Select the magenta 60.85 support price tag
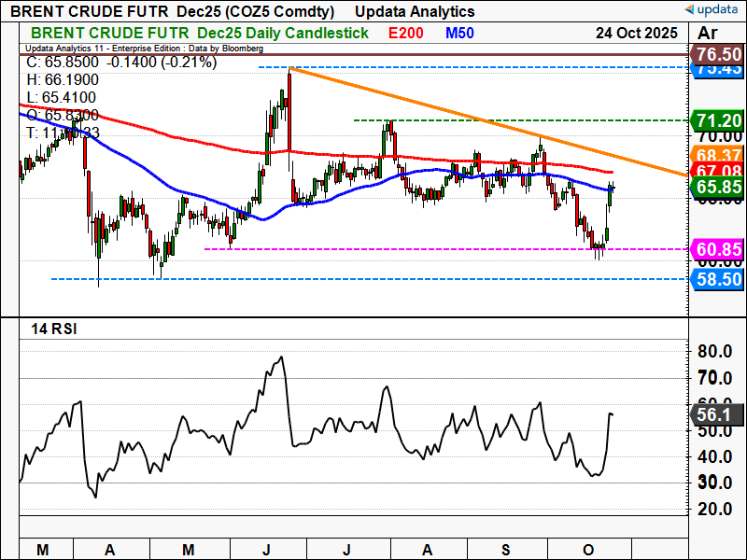Image resolution: width=747 pixels, height=560 pixels. [719, 249]
